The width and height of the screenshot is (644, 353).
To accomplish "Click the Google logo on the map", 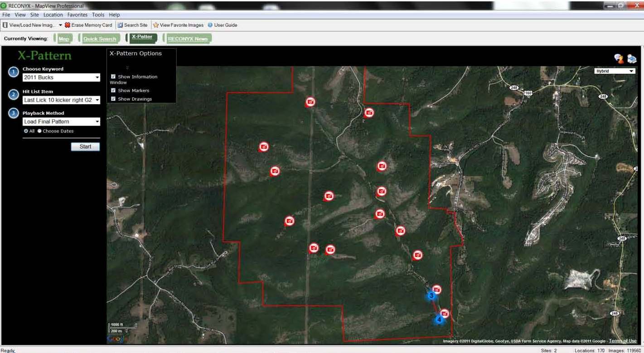I will pyautogui.click(x=117, y=339).
